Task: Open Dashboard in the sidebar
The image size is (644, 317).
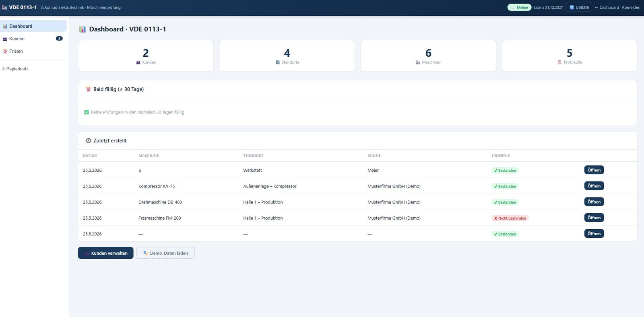Action: (x=33, y=26)
